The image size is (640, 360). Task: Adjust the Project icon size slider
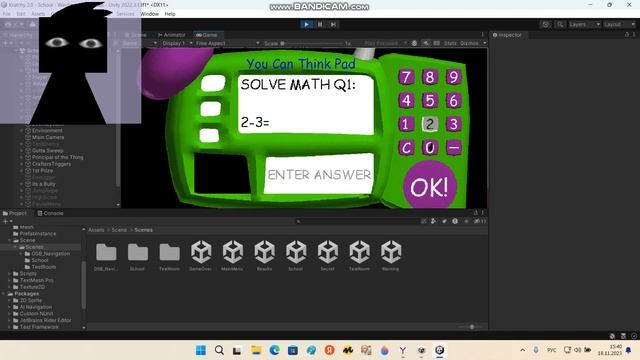tap(471, 327)
